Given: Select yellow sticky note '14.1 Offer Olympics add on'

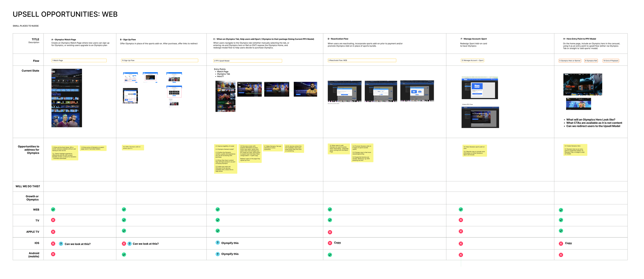Looking at the screenshot, I should pyautogui.click(x=133, y=147).
